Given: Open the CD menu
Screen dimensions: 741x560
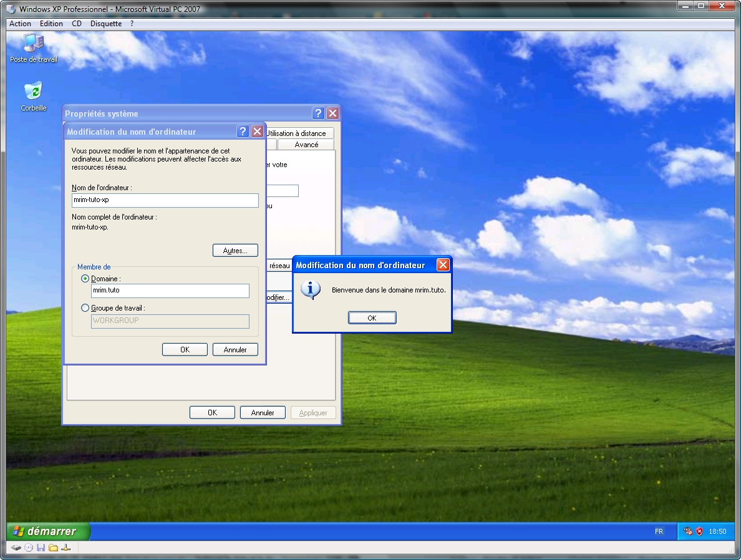Looking at the screenshot, I should point(77,24).
